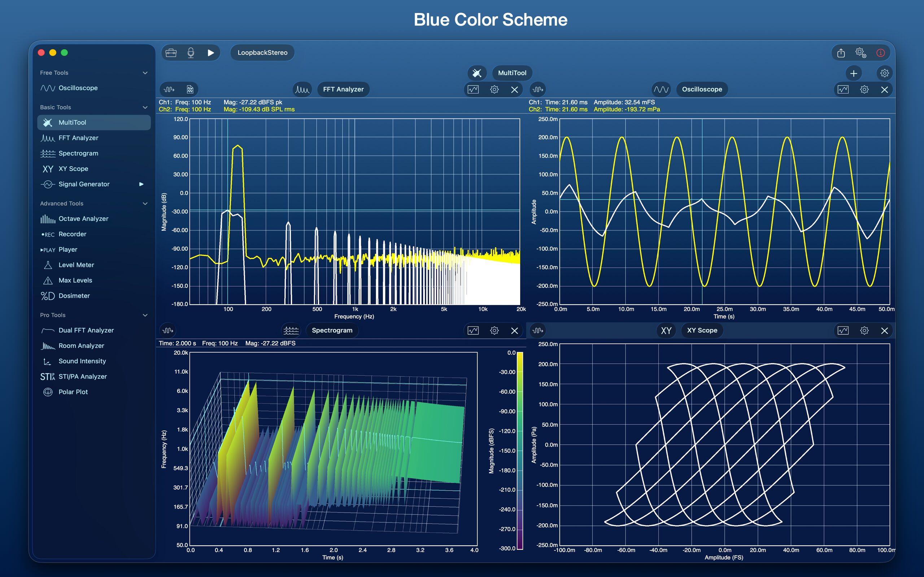Screen dimensions: 924x577
Task: Click the FFT Analyzer chart display icon
Action: pyautogui.click(x=473, y=89)
